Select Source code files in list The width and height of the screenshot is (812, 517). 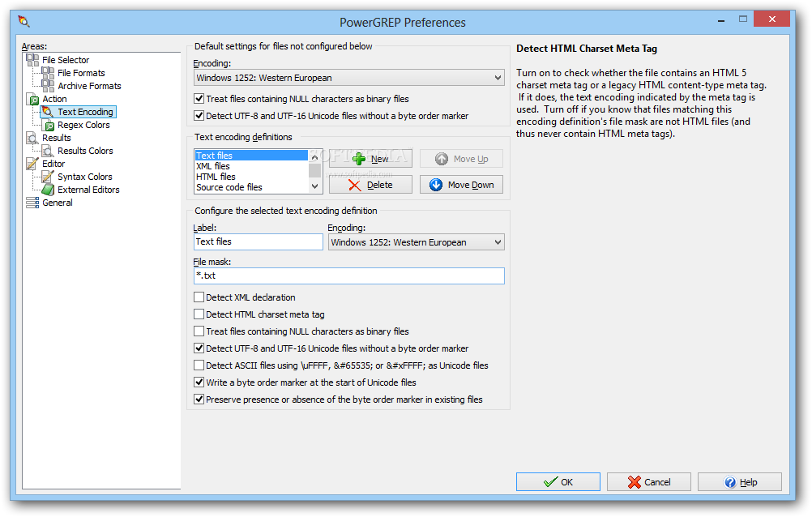(251, 187)
